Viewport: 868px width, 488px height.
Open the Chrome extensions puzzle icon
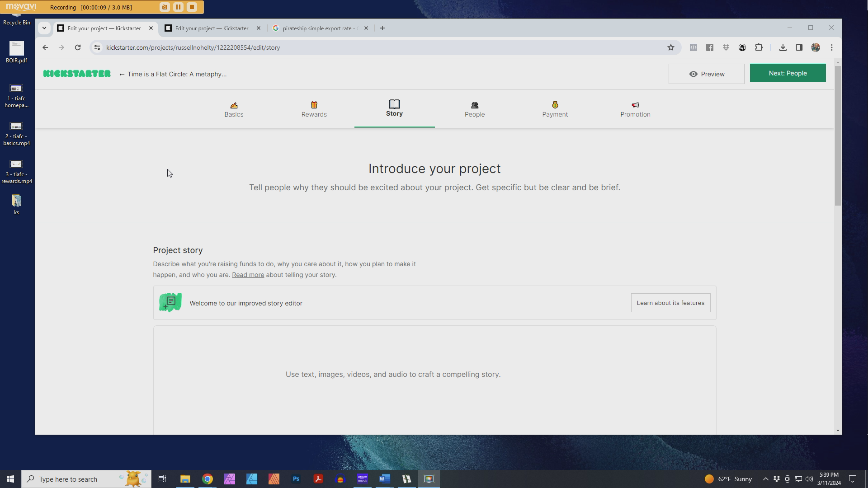click(x=759, y=47)
